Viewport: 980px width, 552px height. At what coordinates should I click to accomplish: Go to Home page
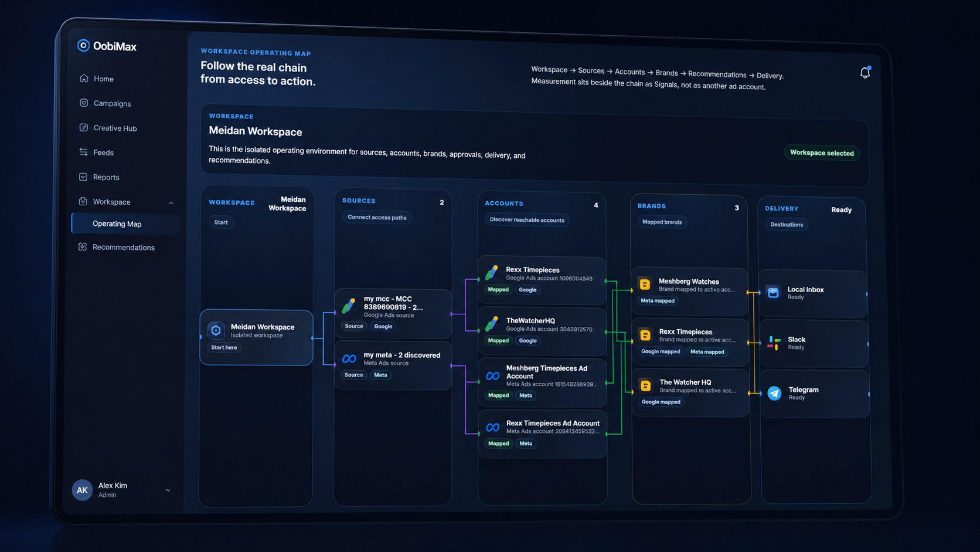click(104, 79)
